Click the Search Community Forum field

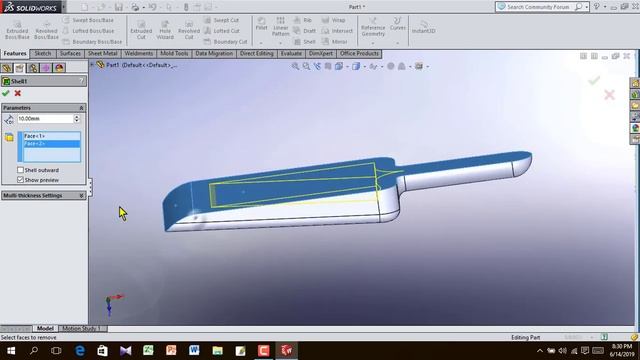tap(537, 7)
